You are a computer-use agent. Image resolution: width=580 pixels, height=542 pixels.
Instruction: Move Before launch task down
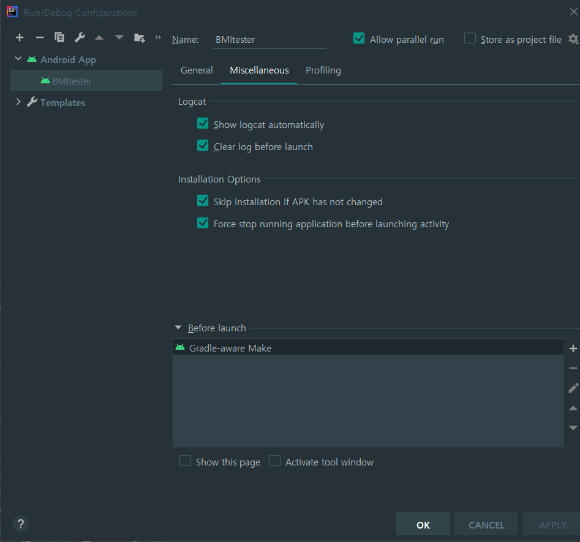(x=573, y=428)
